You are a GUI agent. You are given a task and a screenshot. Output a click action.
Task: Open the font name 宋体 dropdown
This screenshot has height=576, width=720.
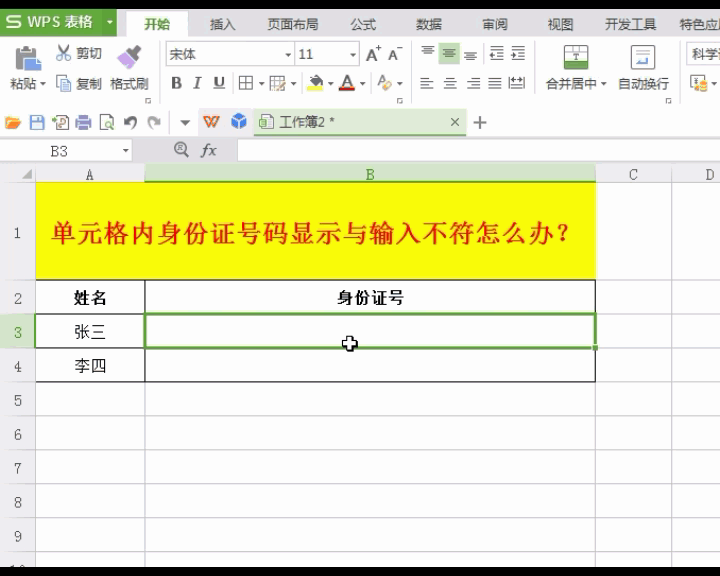point(288,55)
